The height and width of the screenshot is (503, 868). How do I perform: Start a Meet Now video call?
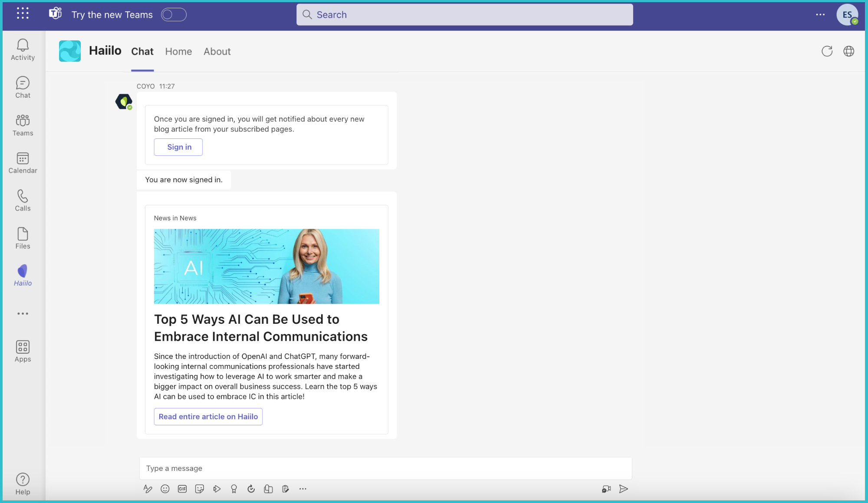[x=606, y=489]
